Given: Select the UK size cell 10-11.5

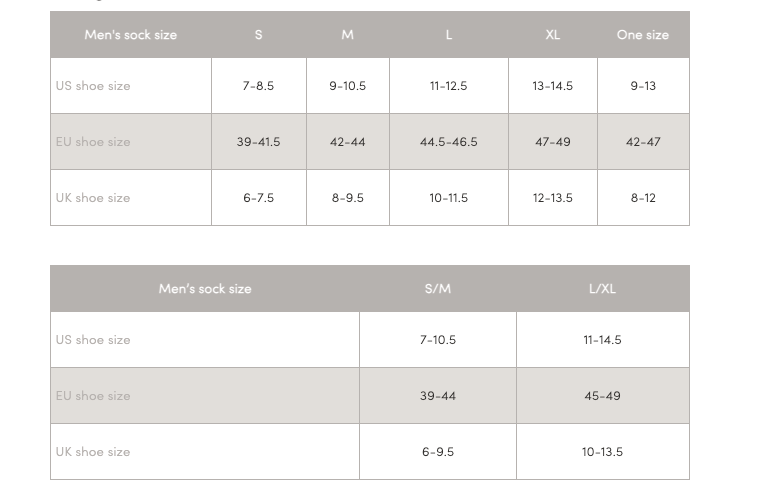Looking at the screenshot, I should click(x=449, y=198).
